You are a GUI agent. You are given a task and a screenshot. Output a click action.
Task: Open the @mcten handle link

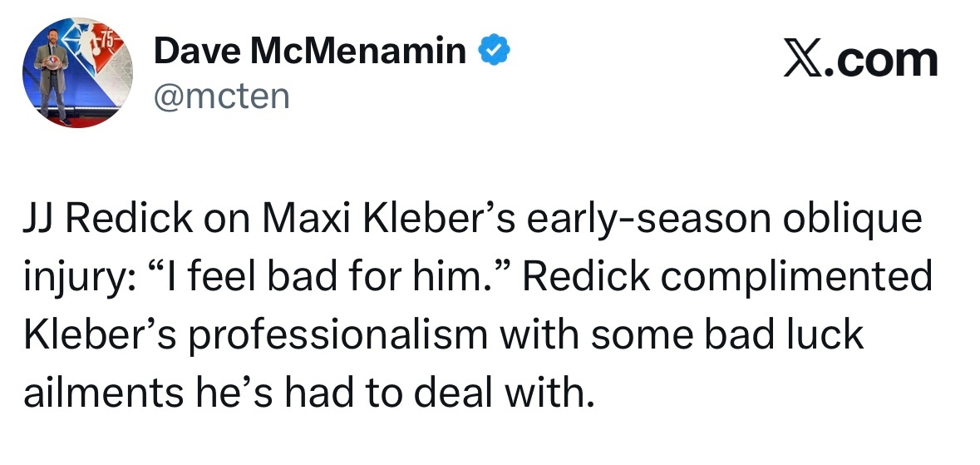222,96
